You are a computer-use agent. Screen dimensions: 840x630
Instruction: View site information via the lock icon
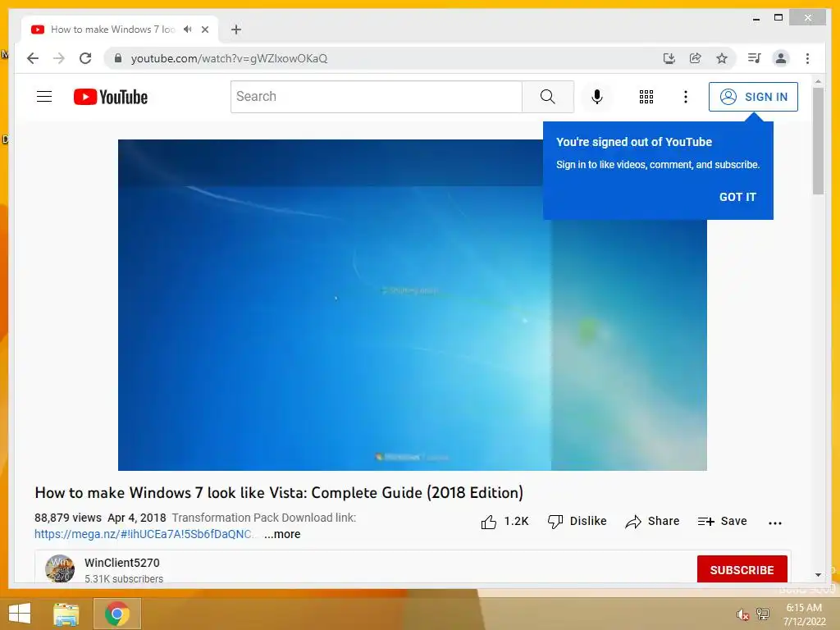pyautogui.click(x=118, y=58)
